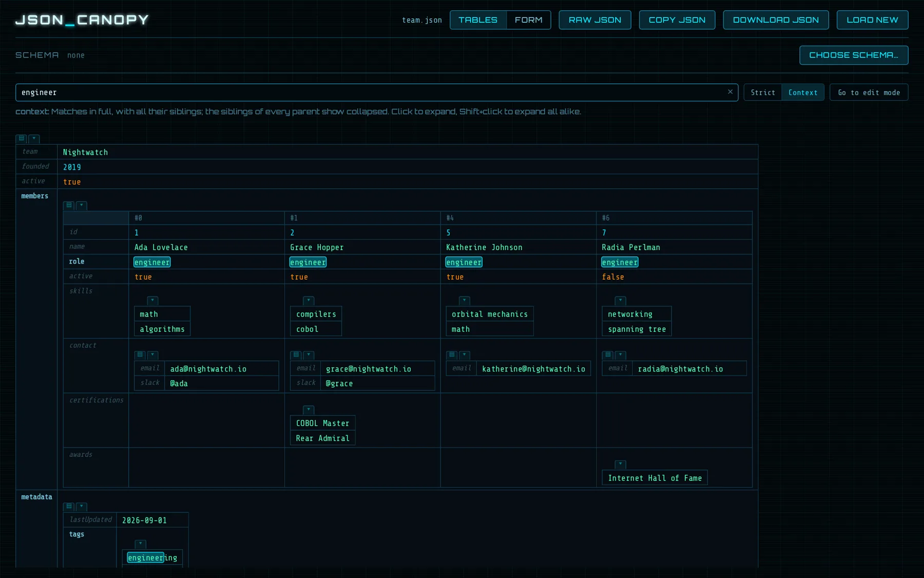The height and width of the screenshot is (578, 924).
Task: Switch to the Tables view
Action: (x=478, y=20)
